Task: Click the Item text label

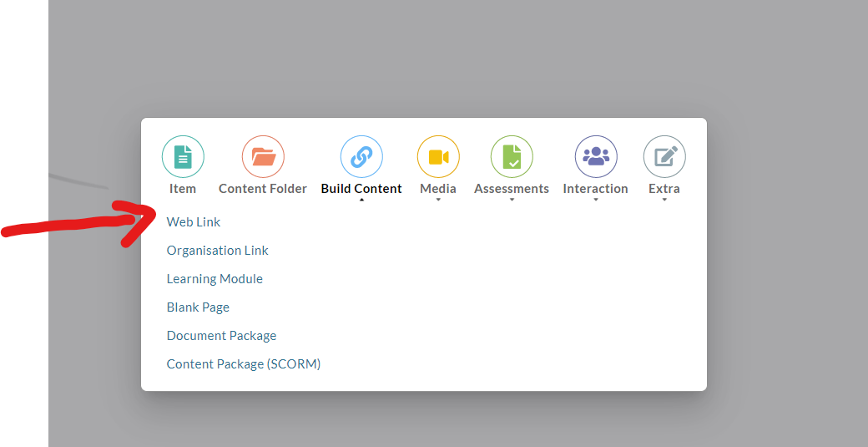Action: tap(183, 189)
